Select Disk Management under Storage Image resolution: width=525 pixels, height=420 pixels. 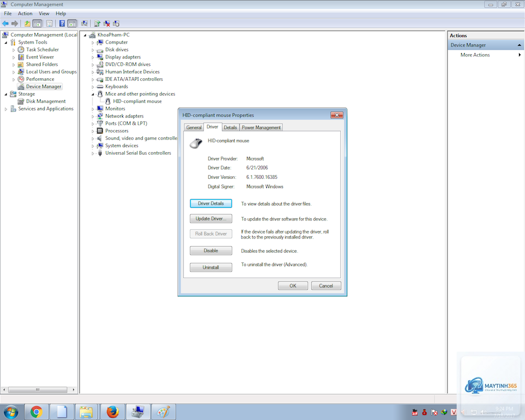[46, 101]
